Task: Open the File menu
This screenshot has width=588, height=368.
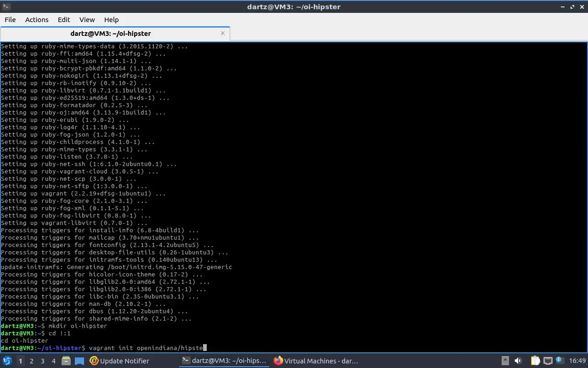Action: (x=10, y=19)
